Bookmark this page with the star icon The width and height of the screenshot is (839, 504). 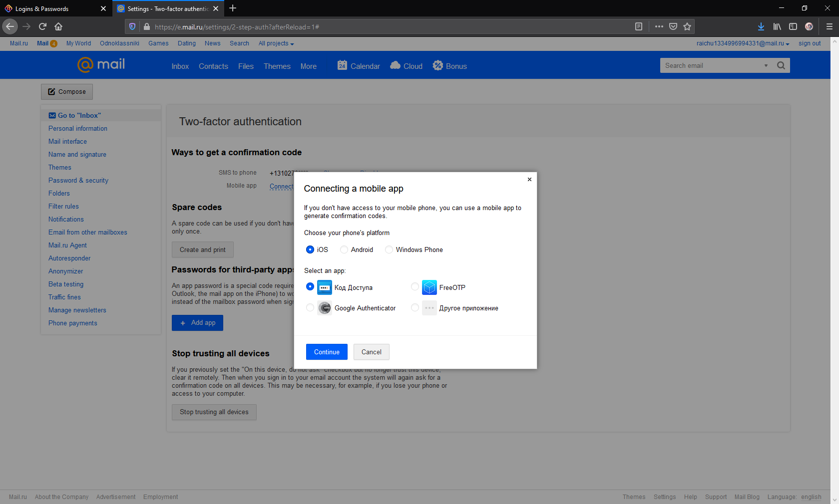(x=687, y=26)
